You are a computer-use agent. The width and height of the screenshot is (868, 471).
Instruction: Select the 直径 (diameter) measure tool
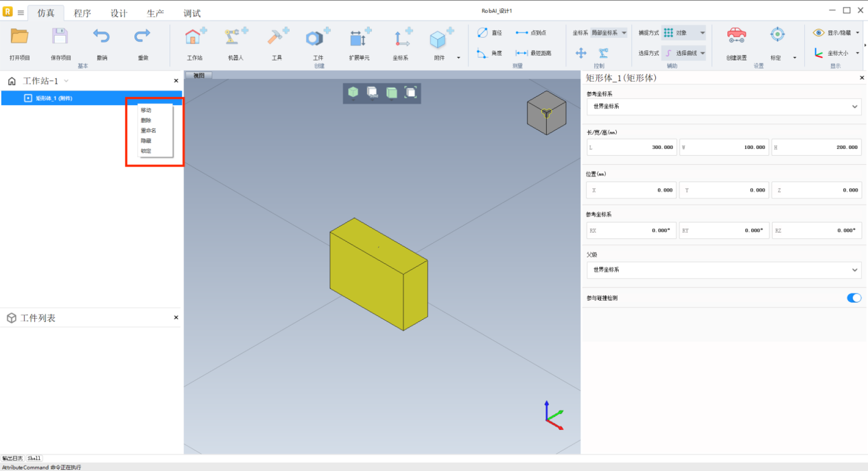(x=490, y=33)
